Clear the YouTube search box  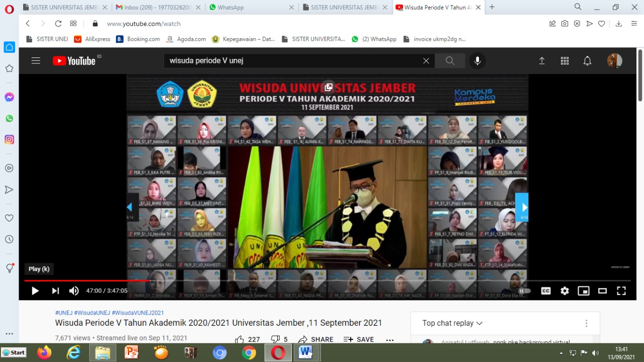[426, 61]
